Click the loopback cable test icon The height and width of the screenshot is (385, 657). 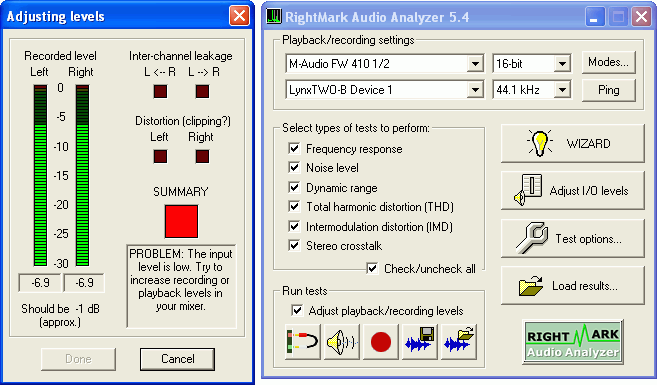[x=303, y=341]
